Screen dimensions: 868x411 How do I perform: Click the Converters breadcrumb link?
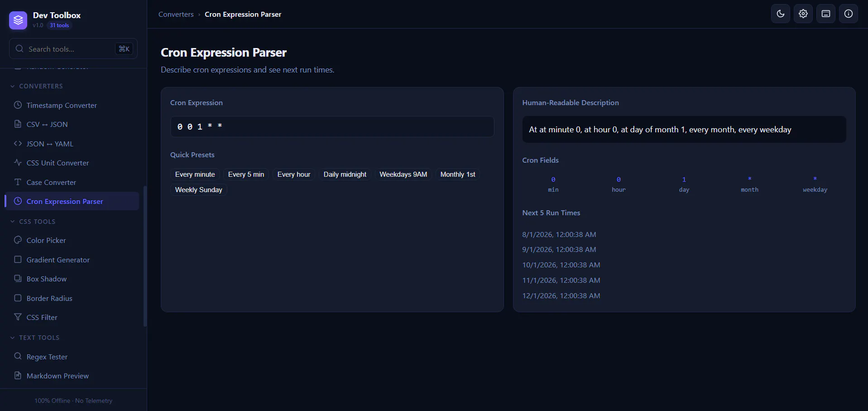click(176, 14)
